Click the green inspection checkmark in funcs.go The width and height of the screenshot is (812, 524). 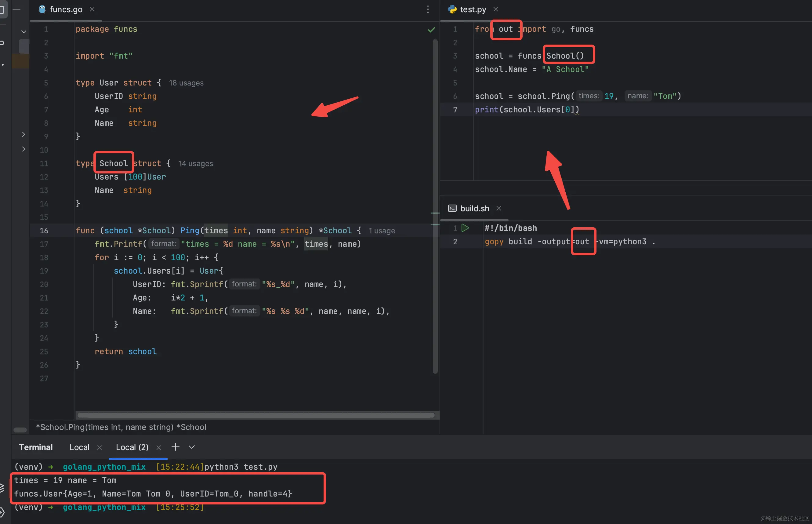(x=431, y=30)
